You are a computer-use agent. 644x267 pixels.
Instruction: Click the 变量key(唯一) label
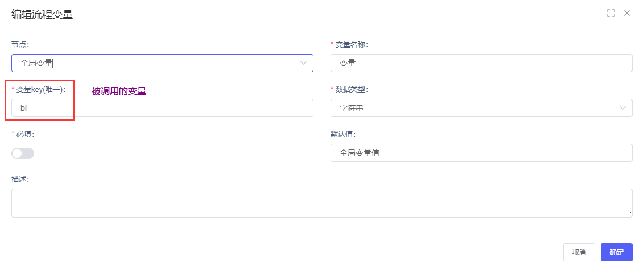point(41,89)
